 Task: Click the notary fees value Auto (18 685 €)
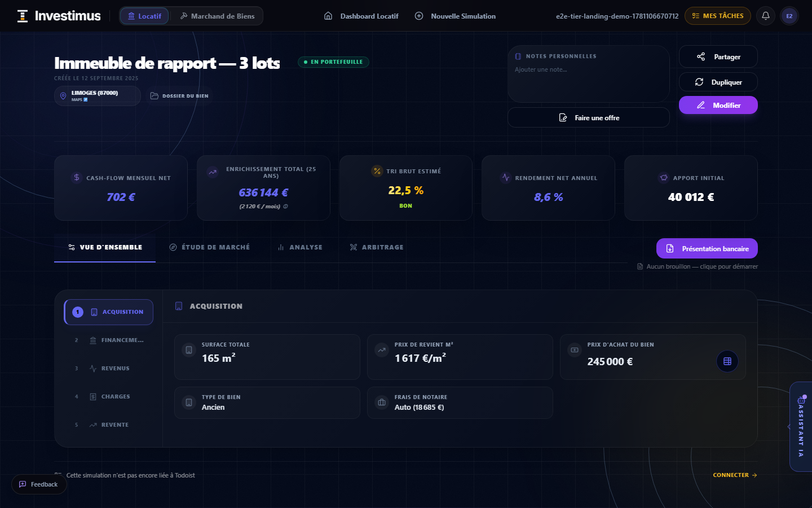[420, 408]
